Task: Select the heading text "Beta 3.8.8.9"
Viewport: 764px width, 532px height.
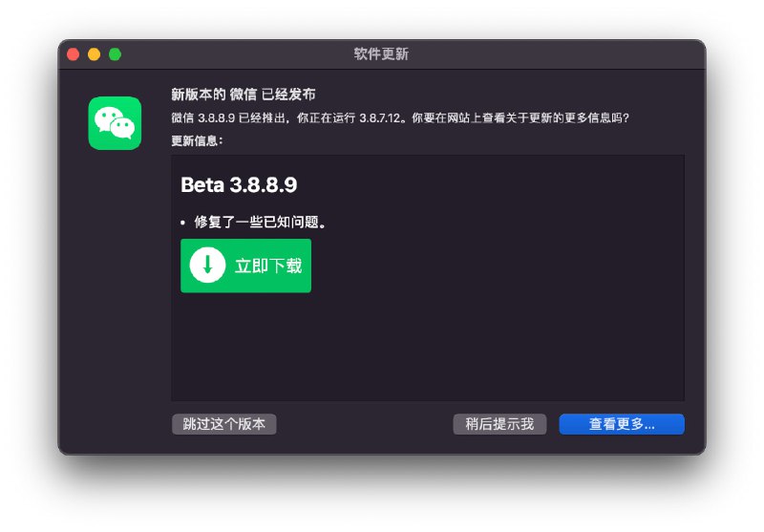Action: [239, 185]
